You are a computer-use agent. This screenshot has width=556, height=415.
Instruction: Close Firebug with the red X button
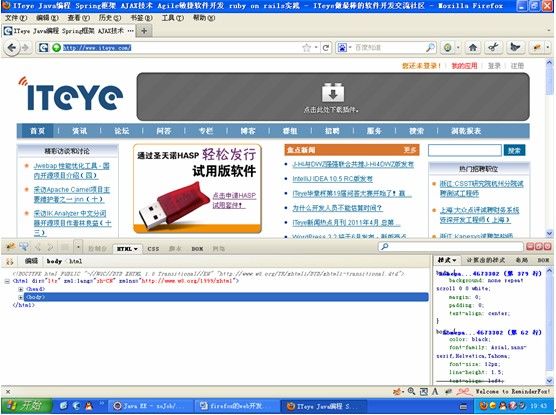pos(548,247)
